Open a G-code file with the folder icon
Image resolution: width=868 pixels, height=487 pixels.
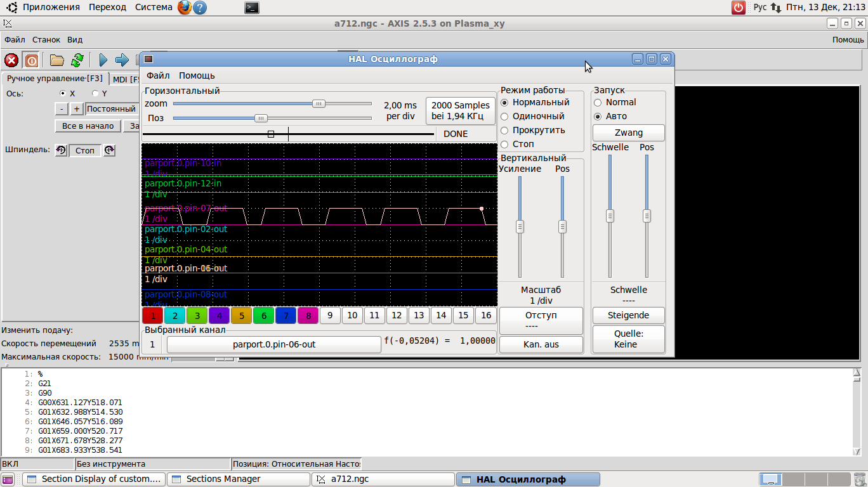[57, 60]
